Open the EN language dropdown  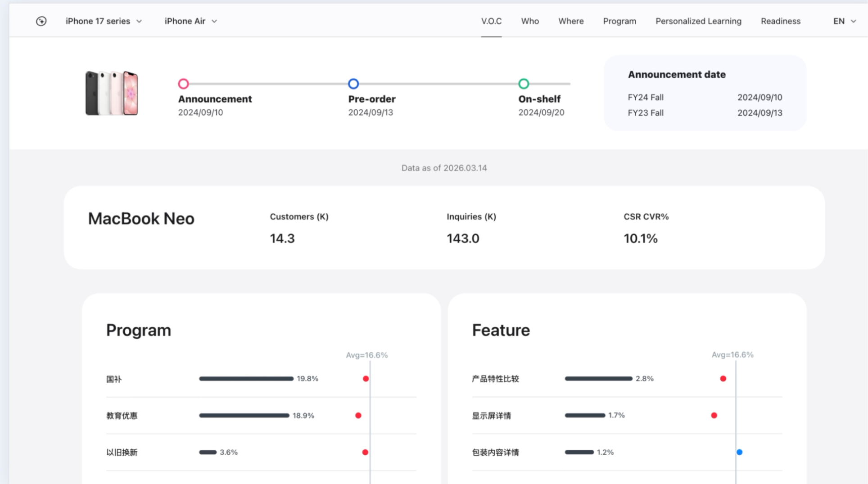pyautogui.click(x=845, y=21)
